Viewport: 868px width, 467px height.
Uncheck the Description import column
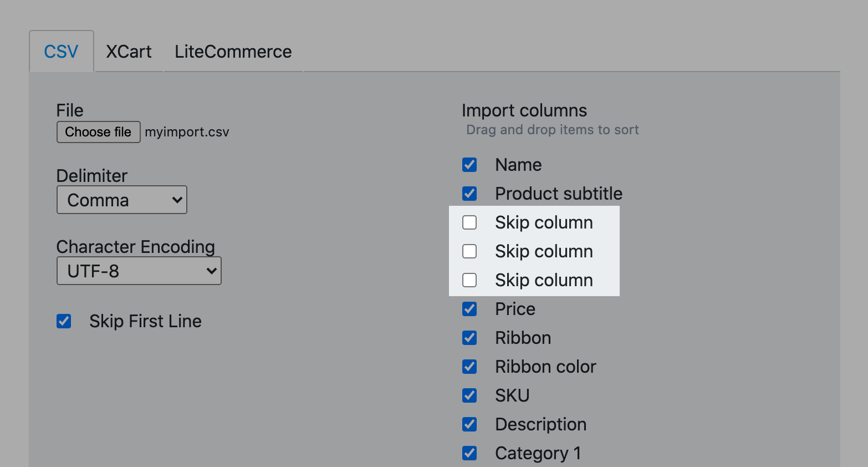click(469, 424)
